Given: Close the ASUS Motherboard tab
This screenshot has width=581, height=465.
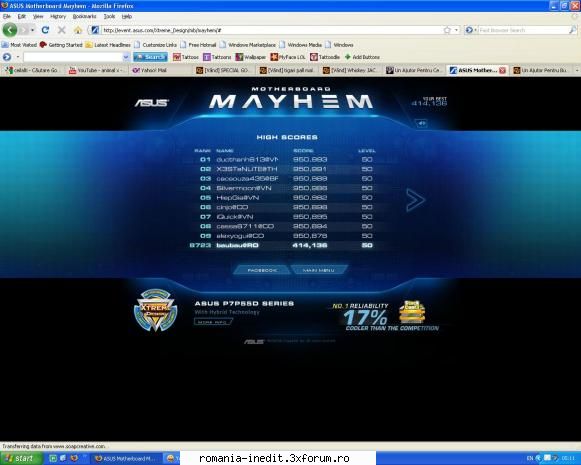Looking at the screenshot, I should click(x=502, y=70).
